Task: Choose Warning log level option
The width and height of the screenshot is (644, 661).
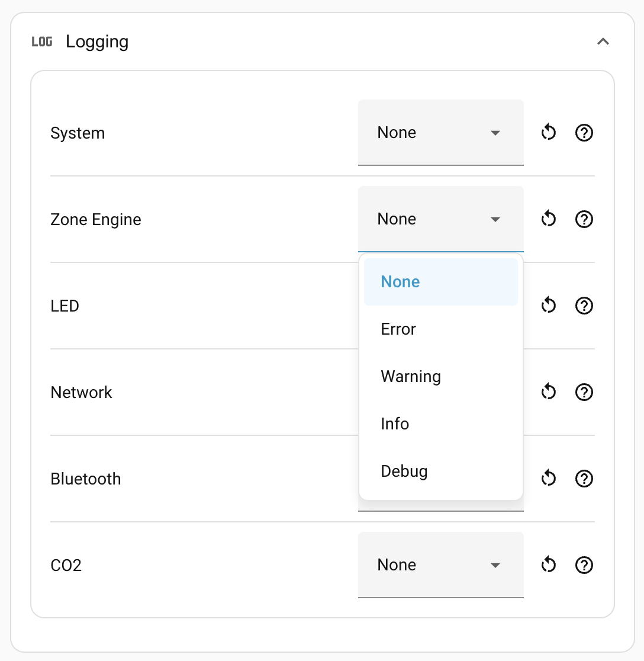Action: point(440,377)
